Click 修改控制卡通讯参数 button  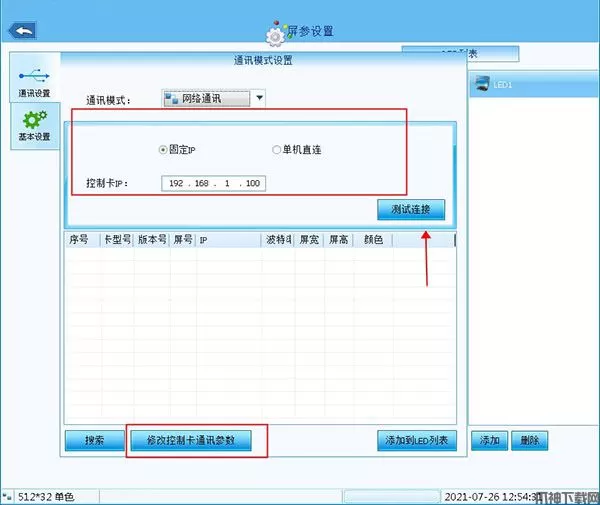(x=191, y=441)
